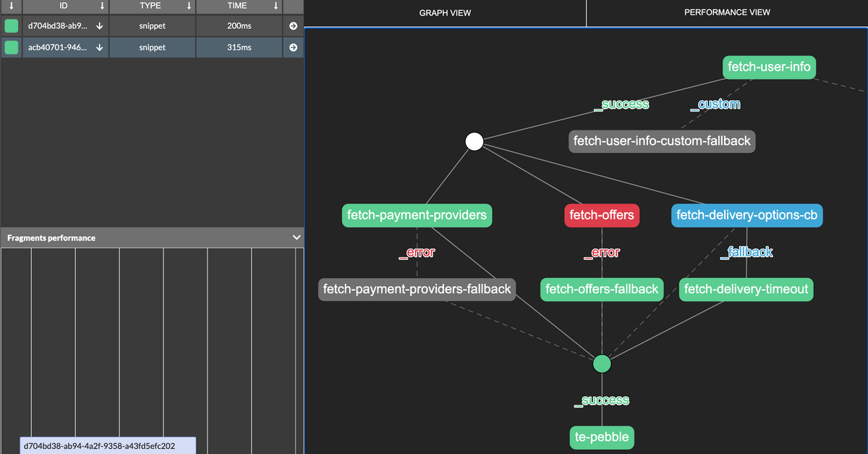Image resolution: width=868 pixels, height=454 pixels.
Task: Sort by TIME column arrow
Action: (x=276, y=6)
